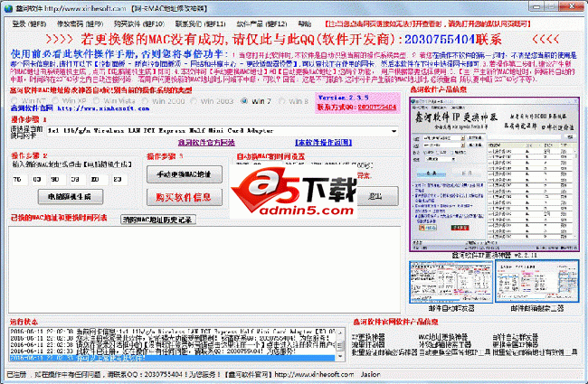Click 清除MAC地址历史记录 button
Screen dimensions: 588x384
click(x=158, y=220)
